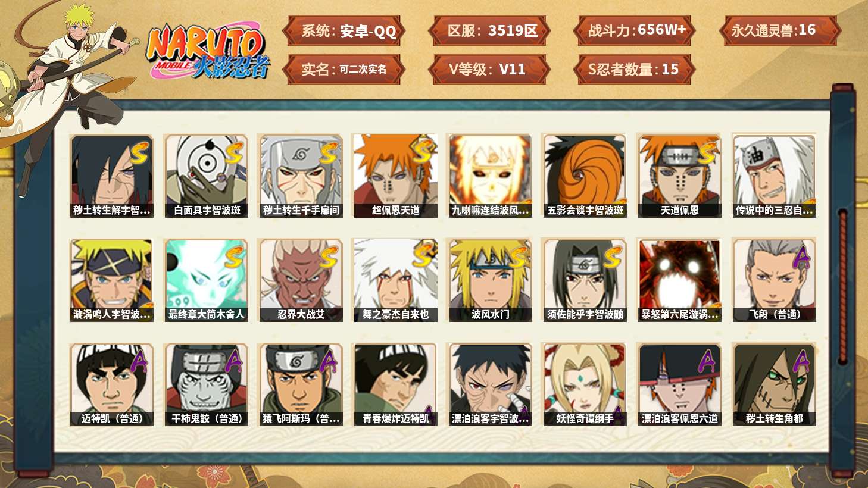Select the 最终章大筒木舍人 card
This screenshot has height=488, width=868.
pos(207,280)
